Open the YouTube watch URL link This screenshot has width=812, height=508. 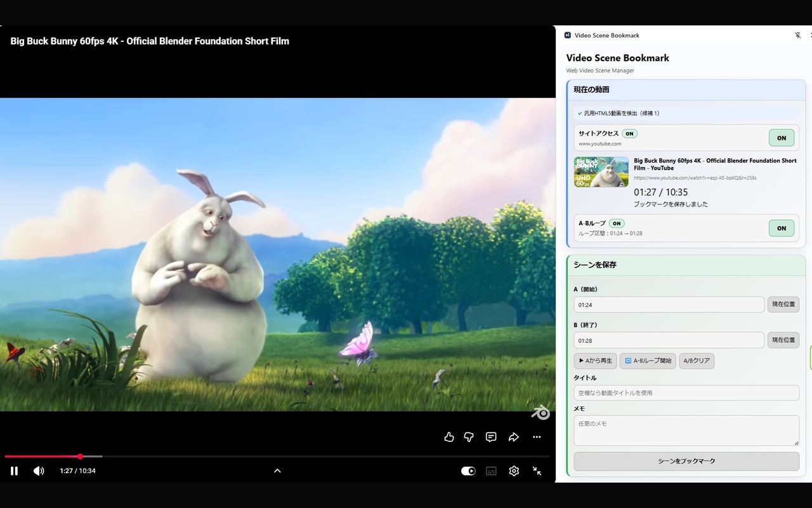pyautogui.click(x=695, y=178)
